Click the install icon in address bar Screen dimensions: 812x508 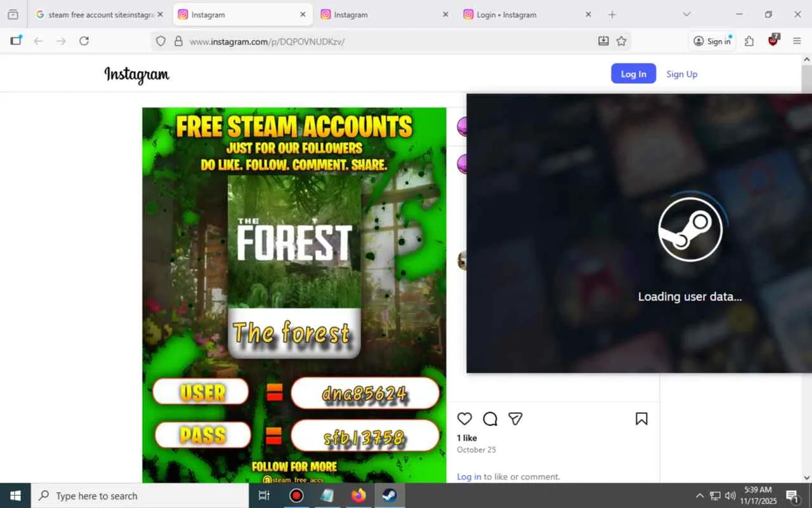pyautogui.click(x=603, y=41)
